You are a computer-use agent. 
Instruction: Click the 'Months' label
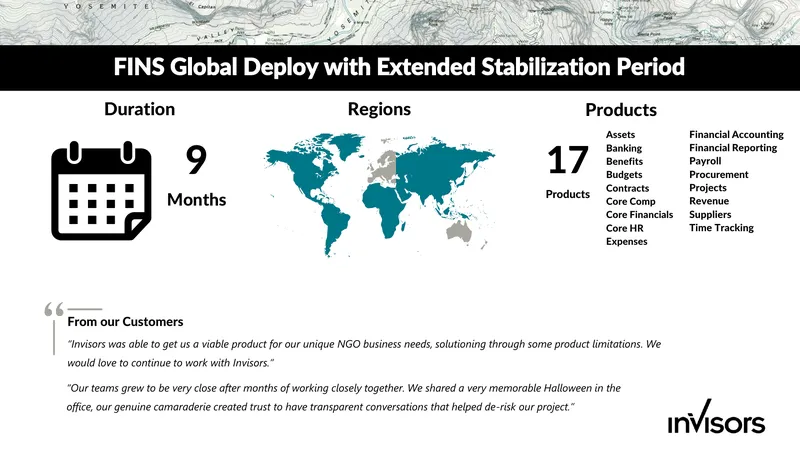(x=196, y=199)
